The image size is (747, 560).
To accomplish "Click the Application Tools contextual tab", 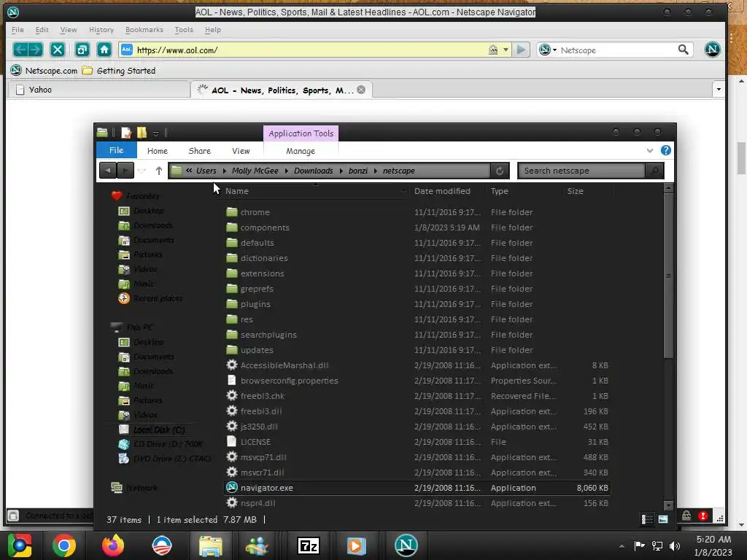I will pos(301,133).
